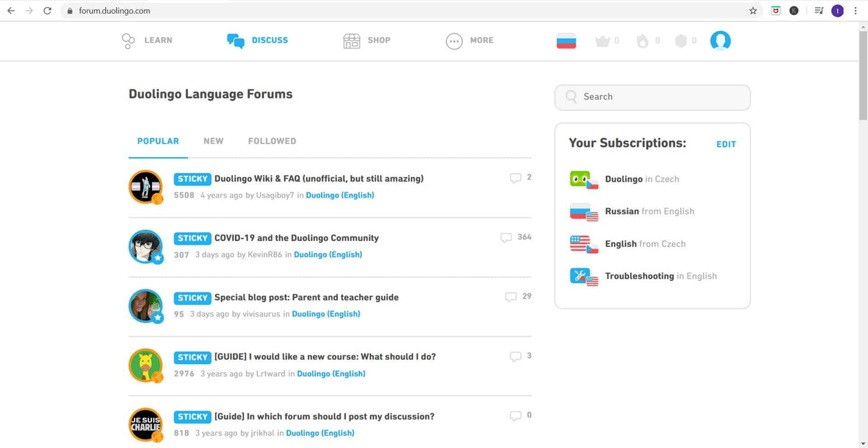This screenshot has width=868, height=448.
Task: Click Troubleshooting wrench icon
Action: [x=584, y=276]
